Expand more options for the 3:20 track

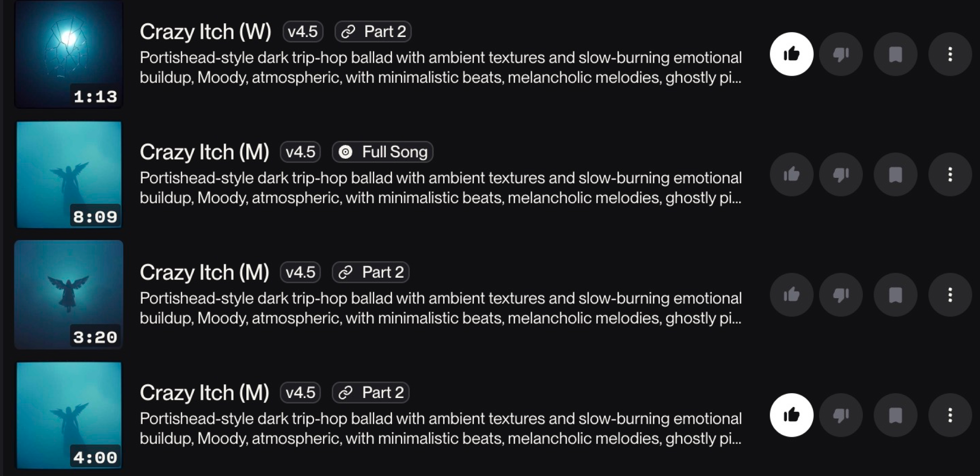950,295
